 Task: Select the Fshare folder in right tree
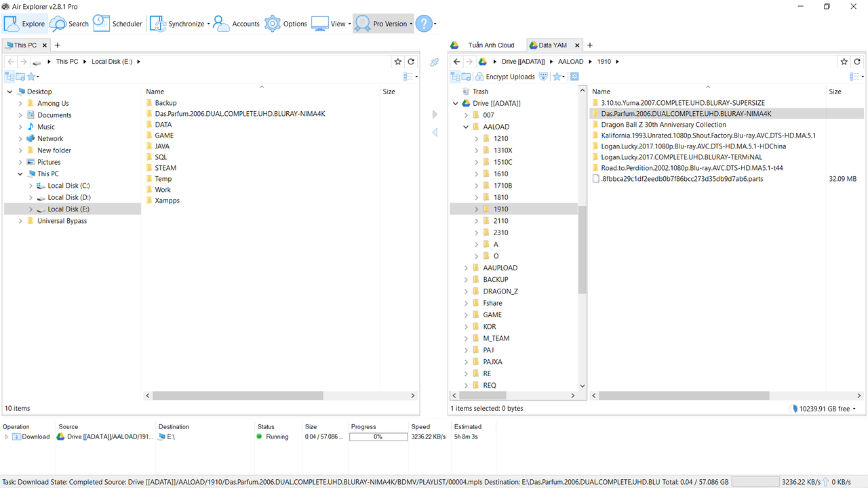pos(492,303)
